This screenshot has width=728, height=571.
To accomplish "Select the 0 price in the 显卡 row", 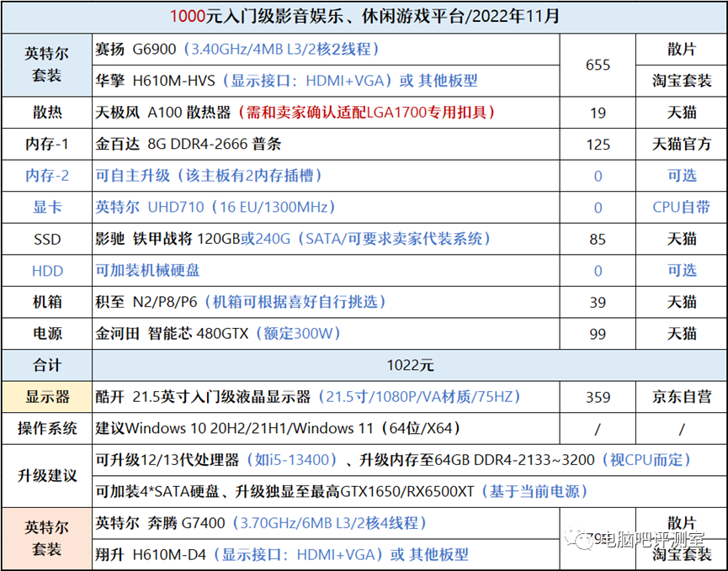I will pos(598,208).
